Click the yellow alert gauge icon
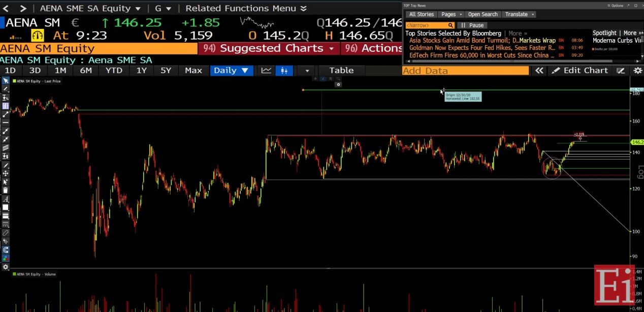644x312 pixels. click(x=38, y=35)
